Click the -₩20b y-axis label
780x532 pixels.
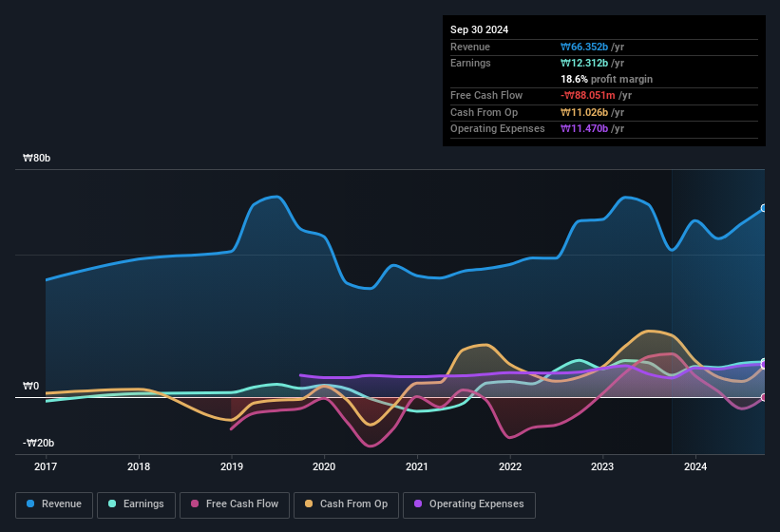click(x=38, y=443)
